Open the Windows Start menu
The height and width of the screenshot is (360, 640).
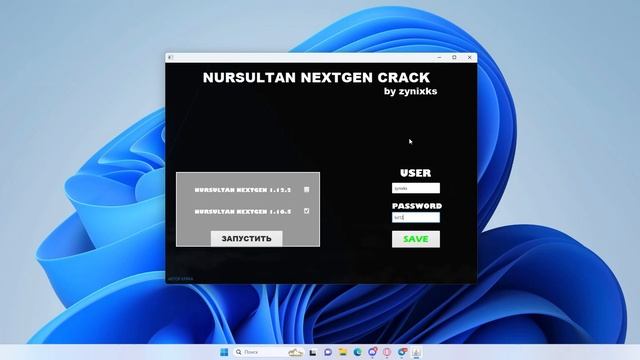click(x=224, y=352)
